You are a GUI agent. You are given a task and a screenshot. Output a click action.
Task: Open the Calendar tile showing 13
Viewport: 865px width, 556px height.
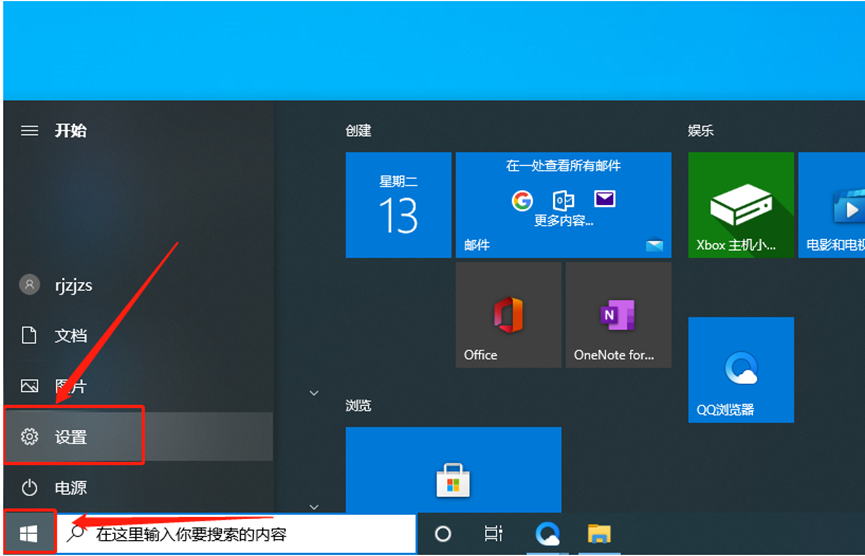pos(398,205)
